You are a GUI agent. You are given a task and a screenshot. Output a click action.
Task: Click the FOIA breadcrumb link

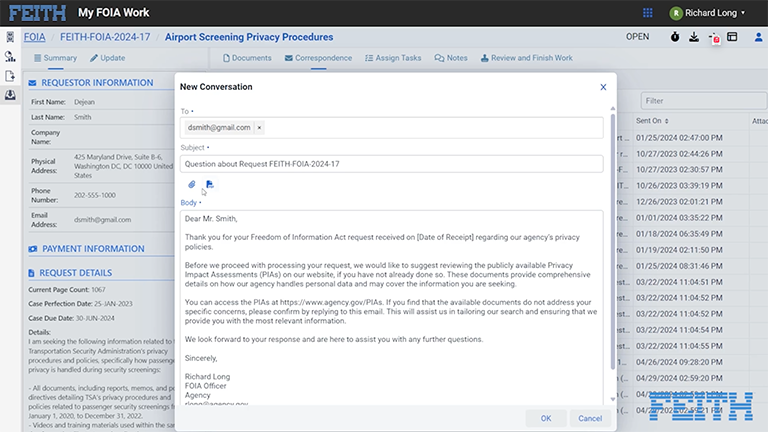pyautogui.click(x=34, y=37)
